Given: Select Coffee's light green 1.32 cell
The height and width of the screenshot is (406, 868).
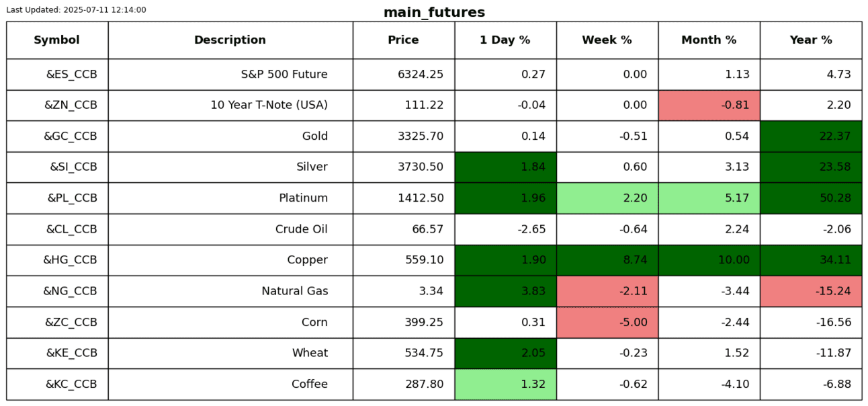Looking at the screenshot, I should [505, 384].
